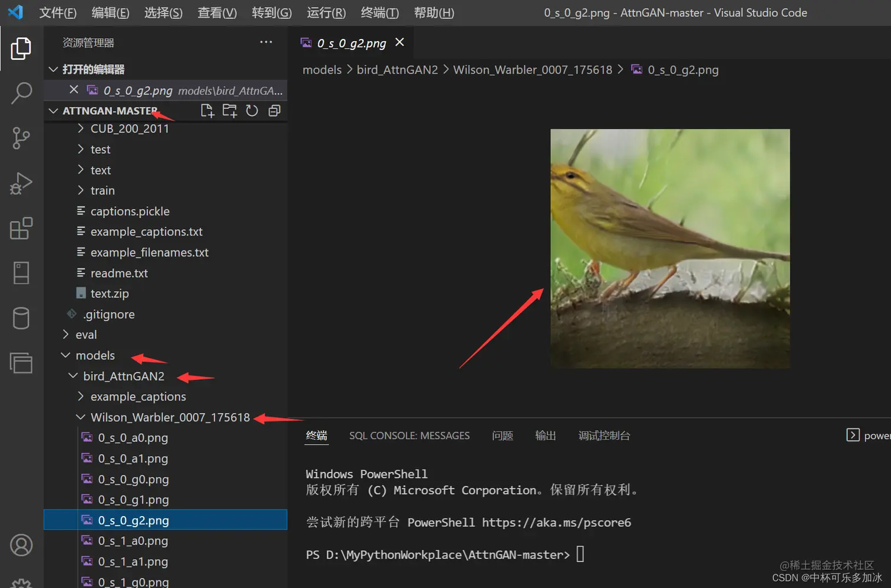The width and height of the screenshot is (891, 588).
Task: Click the bird image preview
Action: (x=670, y=249)
